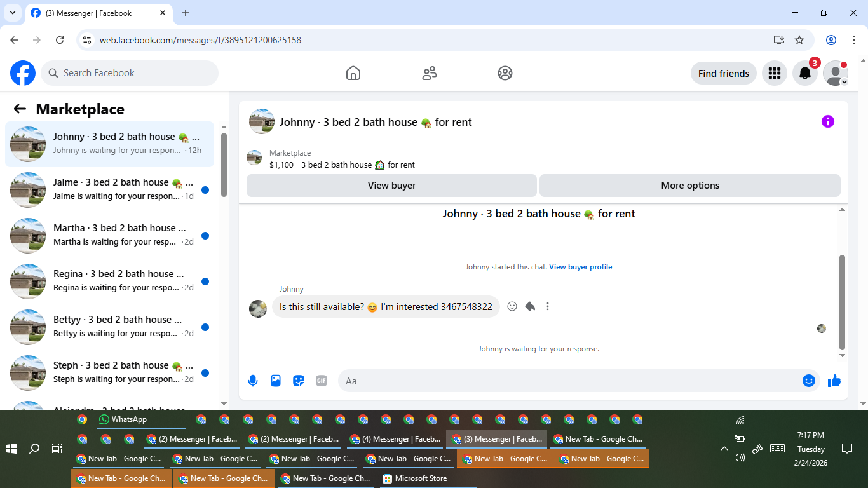
Task: Attach a file with the photo icon
Action: [276, 381]
